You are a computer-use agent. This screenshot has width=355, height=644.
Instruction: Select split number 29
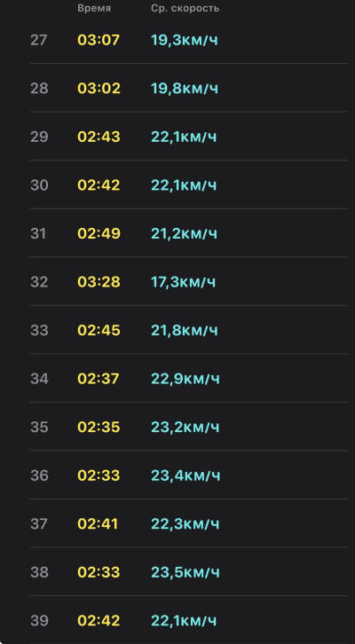39,137
